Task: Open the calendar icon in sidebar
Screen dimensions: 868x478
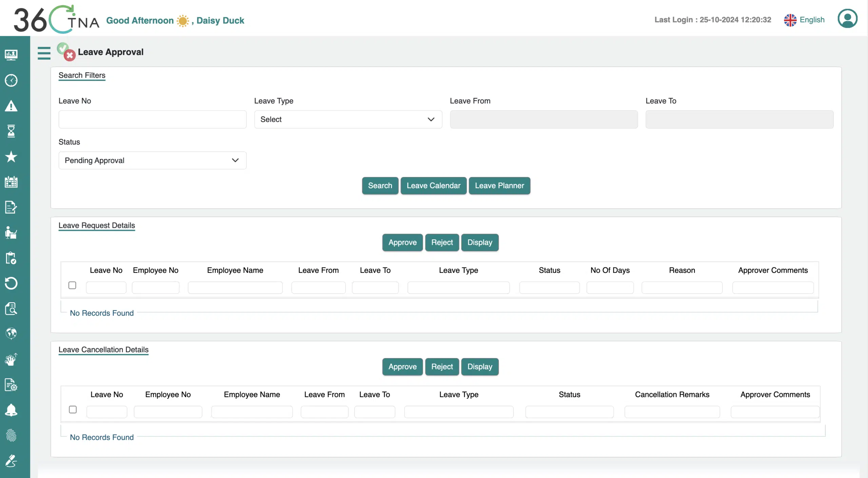Action: (x=11, y=182)
